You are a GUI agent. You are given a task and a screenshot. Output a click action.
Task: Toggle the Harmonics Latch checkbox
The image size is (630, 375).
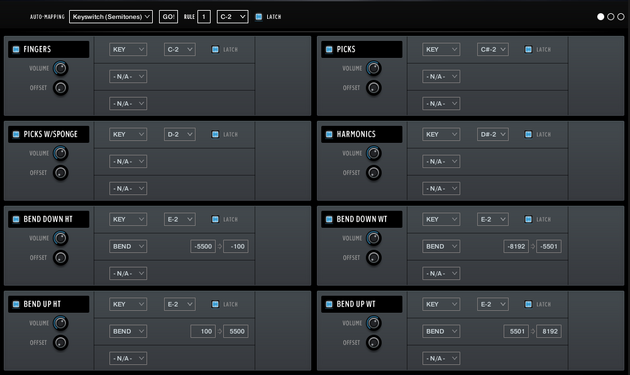coord(528,134)
